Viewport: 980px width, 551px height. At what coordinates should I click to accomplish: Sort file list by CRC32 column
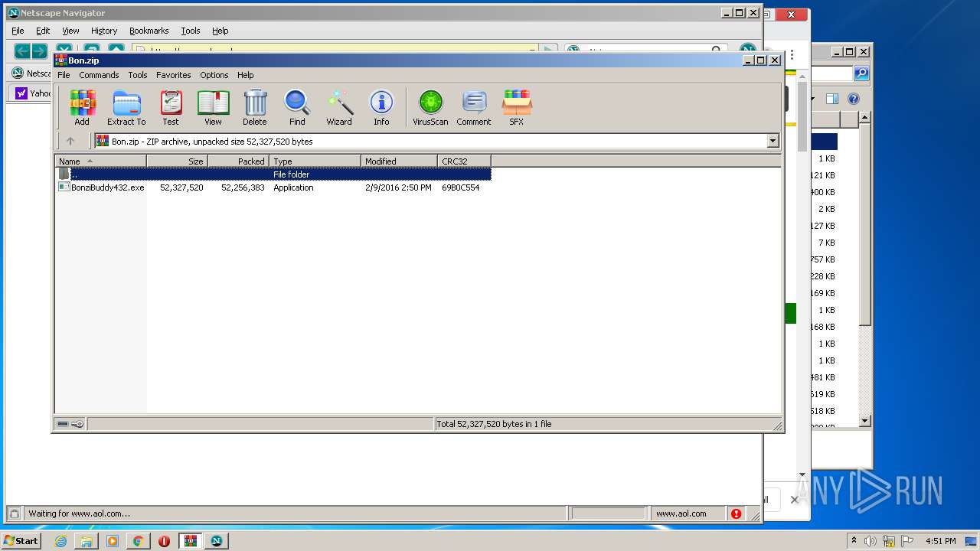[x=464, y=161]
